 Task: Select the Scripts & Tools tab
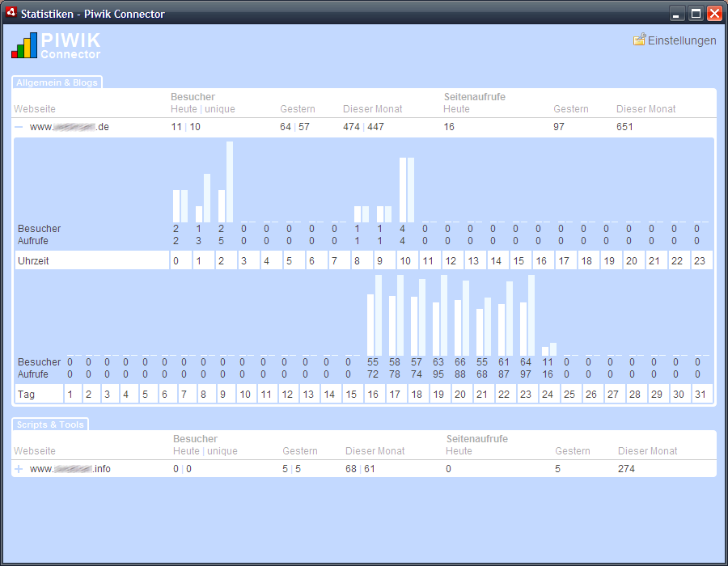click(x=50, y=424)
